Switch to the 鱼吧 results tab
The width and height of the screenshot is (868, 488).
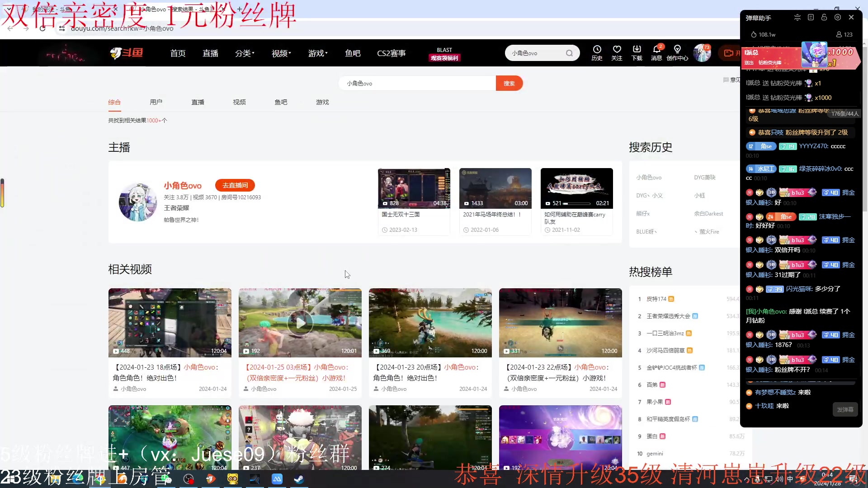[281, 102]
